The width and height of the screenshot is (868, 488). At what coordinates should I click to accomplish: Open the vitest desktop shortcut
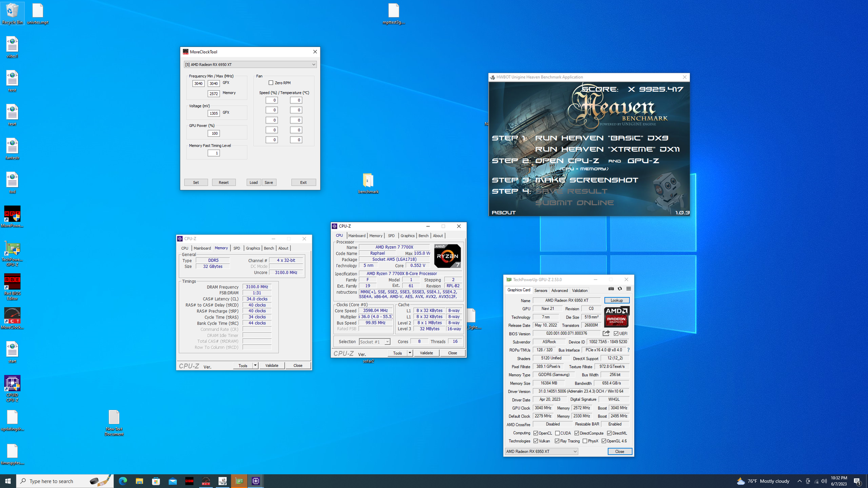click(12, 47)
